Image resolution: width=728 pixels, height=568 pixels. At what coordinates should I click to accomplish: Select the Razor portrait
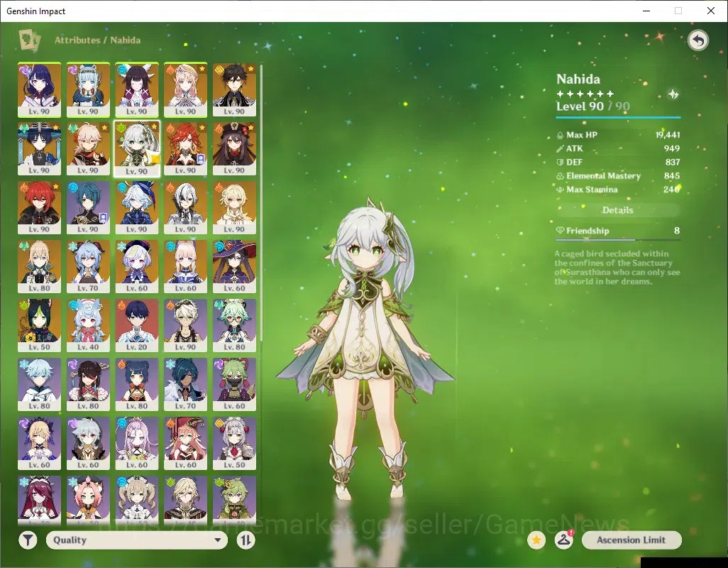tap(88, 444)
